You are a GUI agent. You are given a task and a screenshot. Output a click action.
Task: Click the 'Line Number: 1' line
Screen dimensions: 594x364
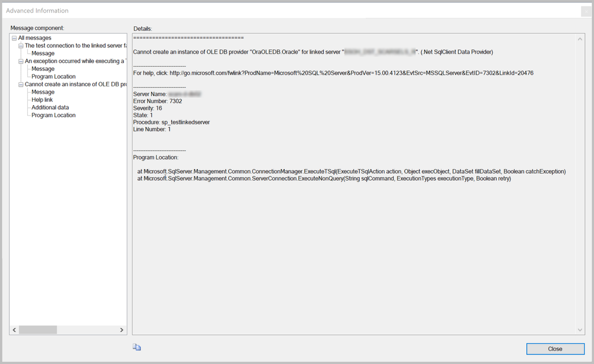coord(152,130)
